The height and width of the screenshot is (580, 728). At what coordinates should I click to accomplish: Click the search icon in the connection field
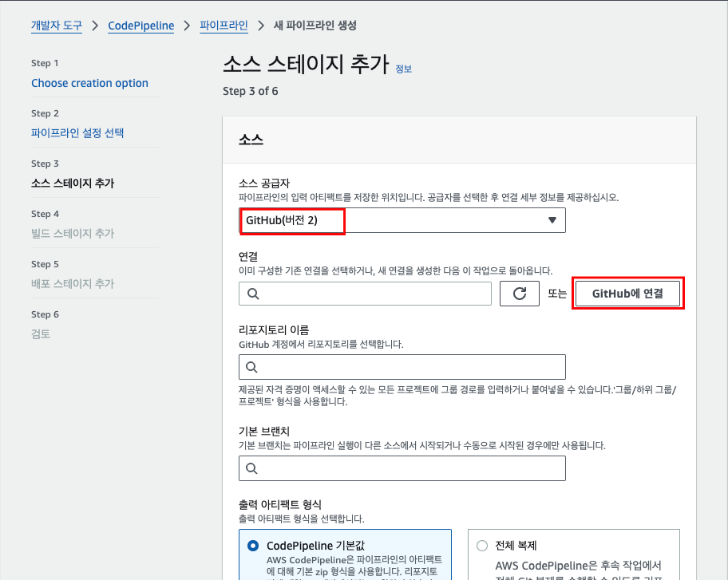pyautogui.click(x=253, y=294)
